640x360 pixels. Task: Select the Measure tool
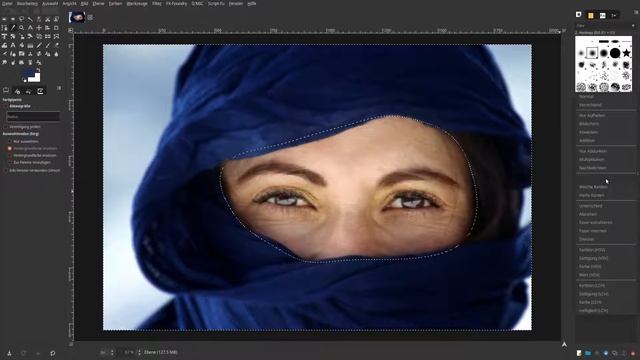coord(30,28)
